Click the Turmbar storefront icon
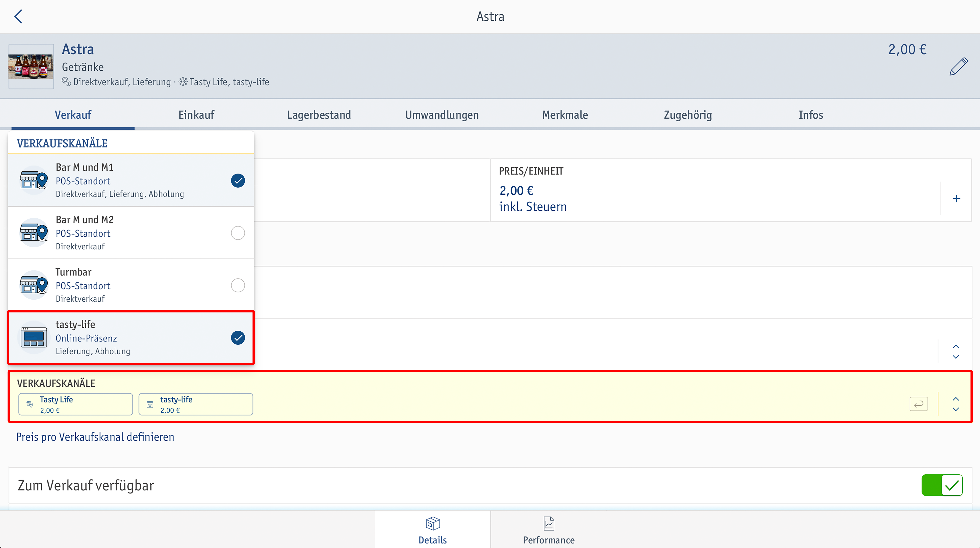The height and width of the screenshot is (548, 980). 34,285
